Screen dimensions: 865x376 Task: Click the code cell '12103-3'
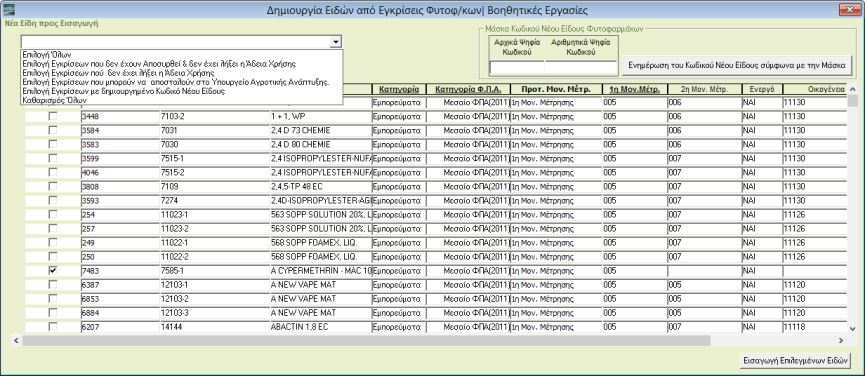pyautogui.click(x=214, y=312)
